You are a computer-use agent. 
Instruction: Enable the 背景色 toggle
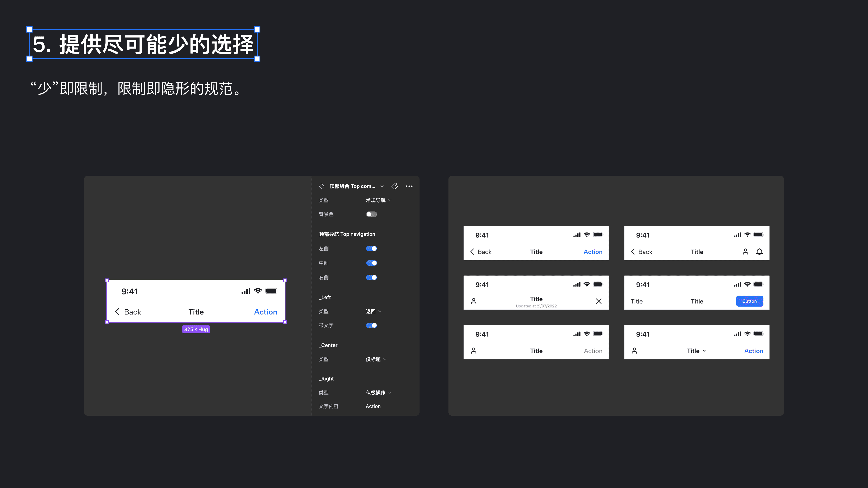(x=371, y=214)
